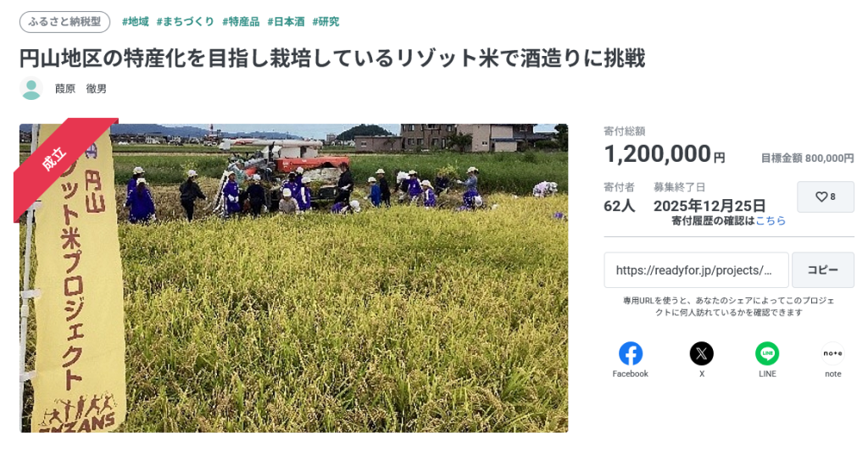Open the #研究 hashtag

point(325,21)
